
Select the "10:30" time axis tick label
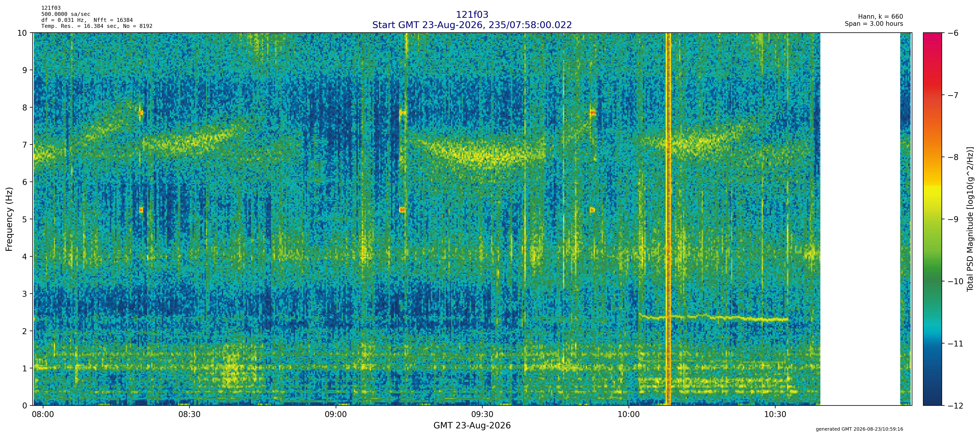tap(775, 414)
